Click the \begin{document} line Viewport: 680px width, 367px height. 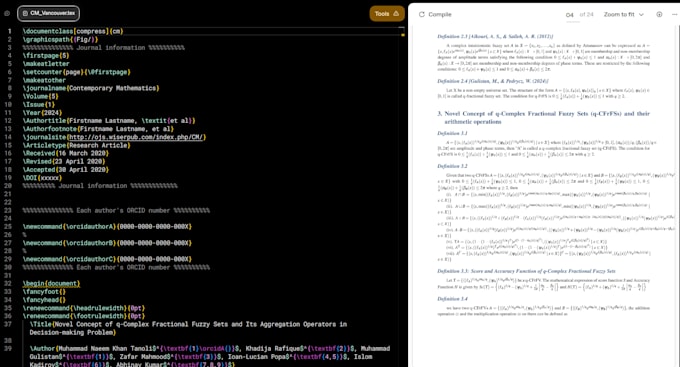tap(51, 283)
